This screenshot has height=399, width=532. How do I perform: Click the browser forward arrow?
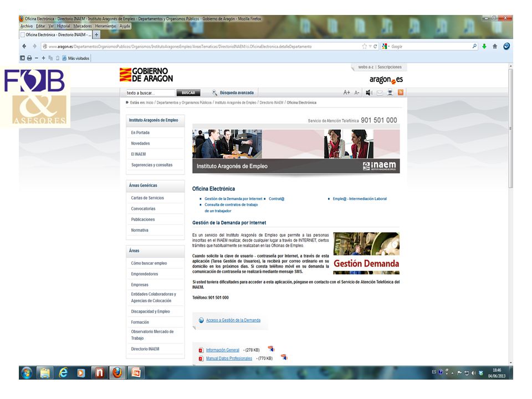click(x=34, y=46)
